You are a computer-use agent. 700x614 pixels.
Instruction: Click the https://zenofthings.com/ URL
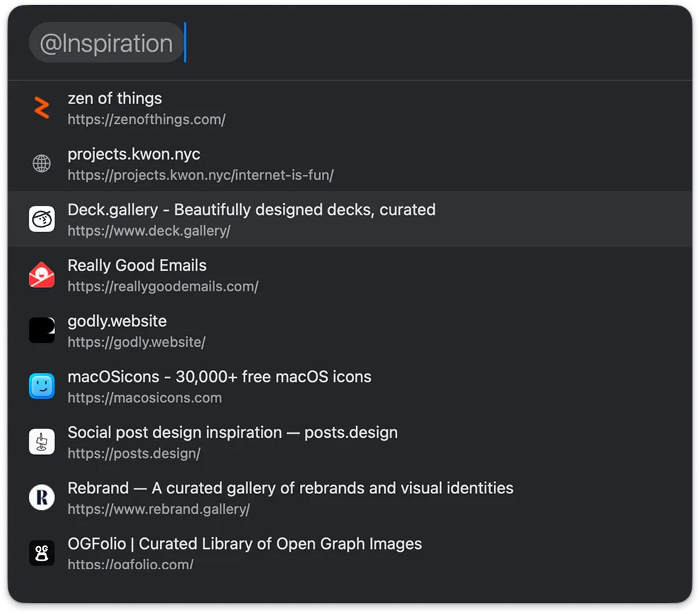point(147,119)
